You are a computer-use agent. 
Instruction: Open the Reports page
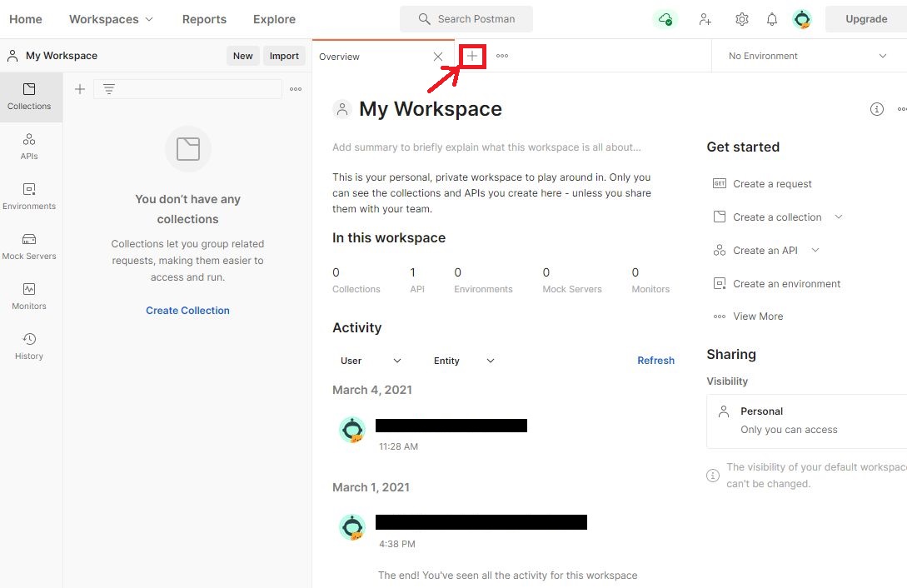tap(204, 19)
